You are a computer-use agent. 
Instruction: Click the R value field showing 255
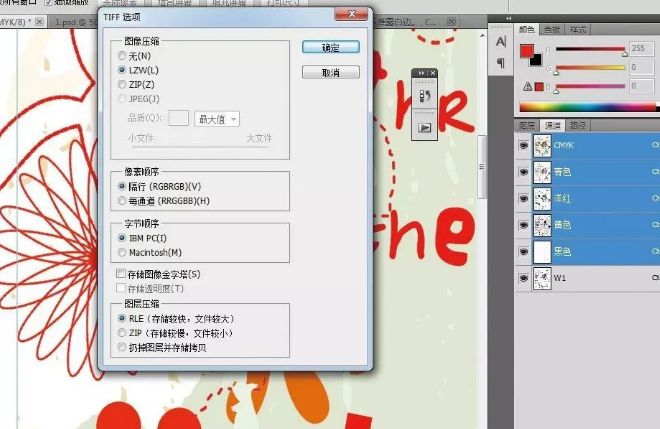641,48
